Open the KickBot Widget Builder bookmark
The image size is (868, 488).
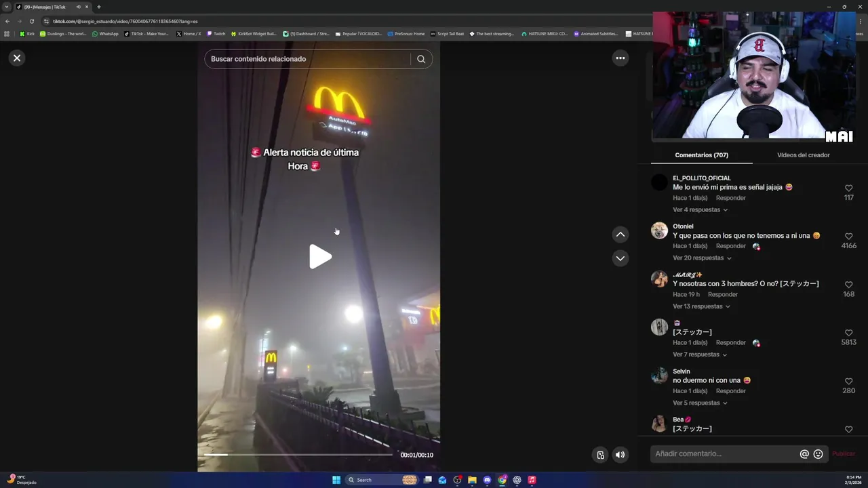pos(254,33)
